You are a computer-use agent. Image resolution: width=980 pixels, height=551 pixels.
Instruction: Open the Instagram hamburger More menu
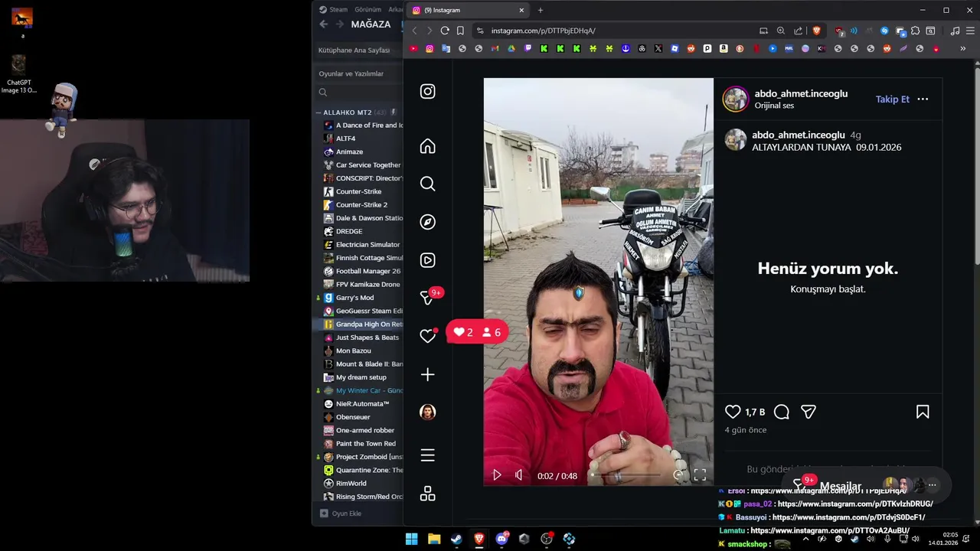pyautogui.click(x=428, y=455)
